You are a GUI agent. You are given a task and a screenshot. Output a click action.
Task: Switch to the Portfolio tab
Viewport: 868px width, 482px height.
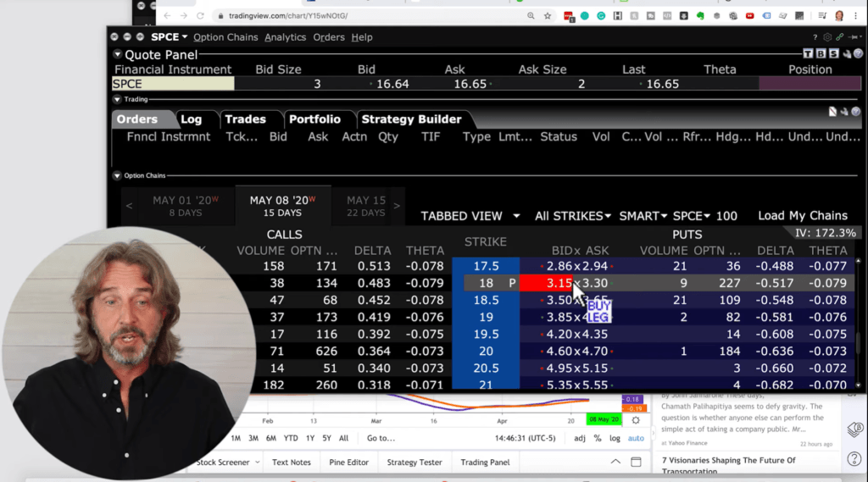[315, 119]
